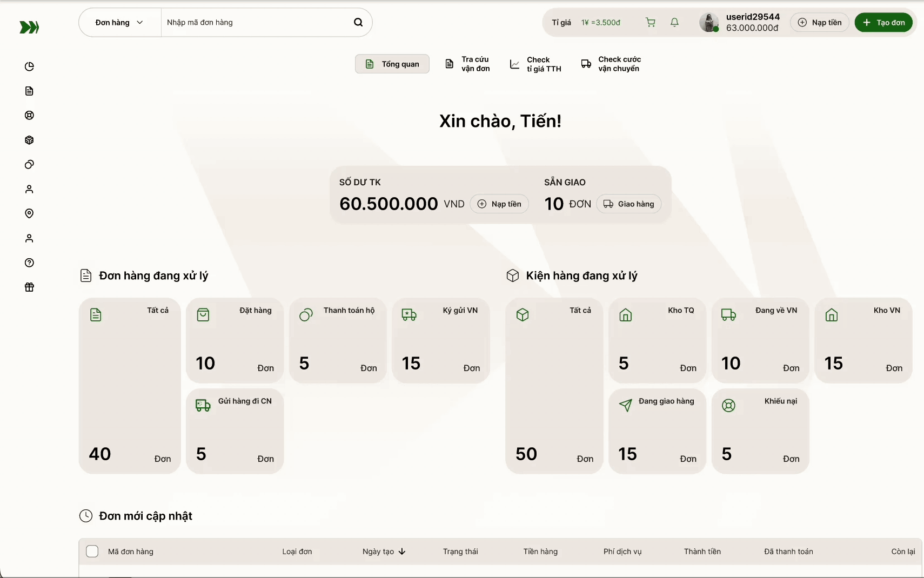Click the Nhập mã đơn hàng search field

[x=254, y=22]
